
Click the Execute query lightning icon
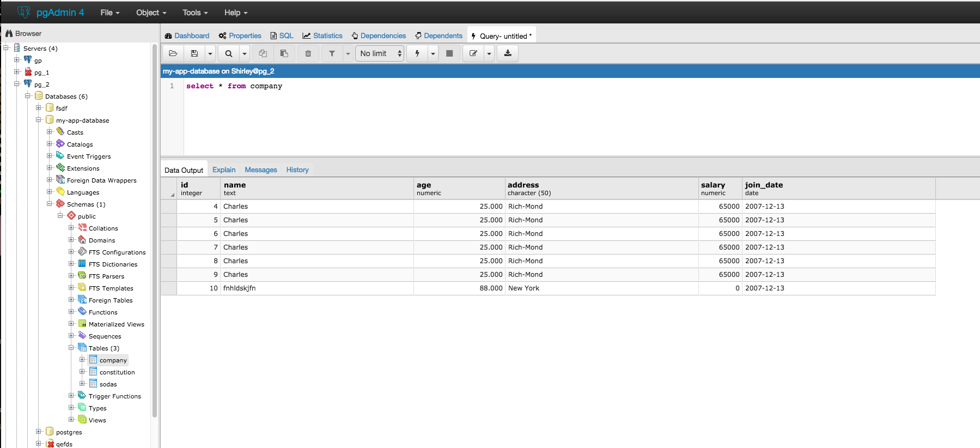pyautogui.click(x=417, y=53)
